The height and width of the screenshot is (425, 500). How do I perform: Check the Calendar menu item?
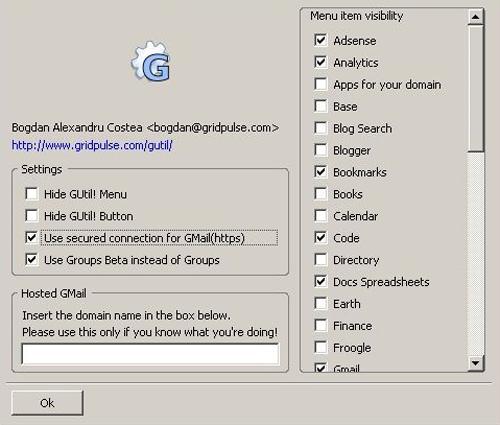click(321, 216)
